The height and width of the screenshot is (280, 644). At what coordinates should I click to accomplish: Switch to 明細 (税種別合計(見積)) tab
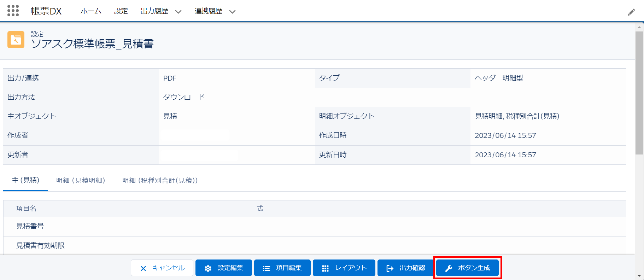pos(160,180)
